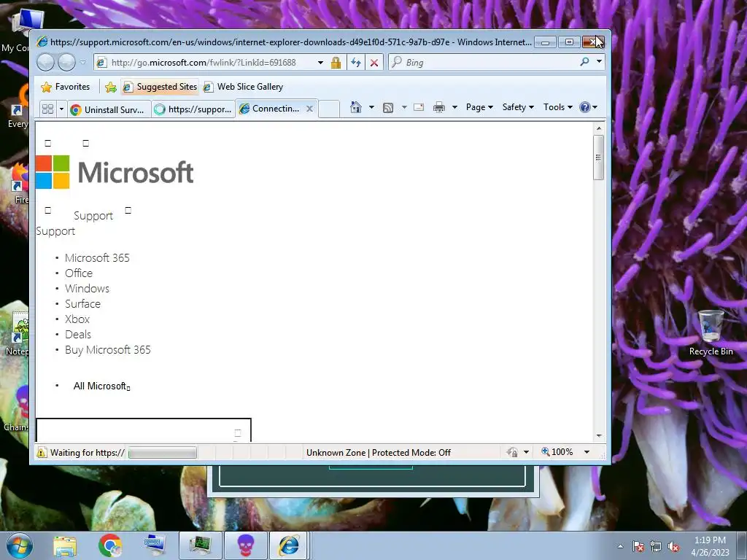Click the status bar privacy report icon
The image size is (747, 560).
click(x=512, y=452)
